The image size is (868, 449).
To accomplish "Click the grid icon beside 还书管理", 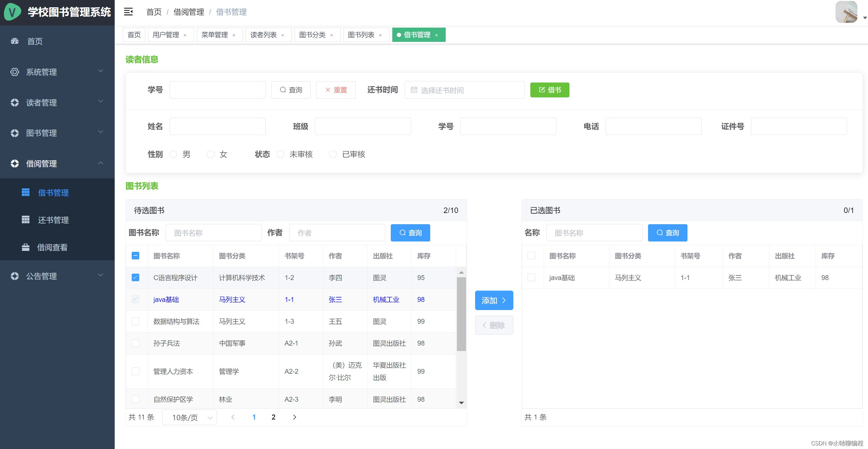I will point(25,220).
